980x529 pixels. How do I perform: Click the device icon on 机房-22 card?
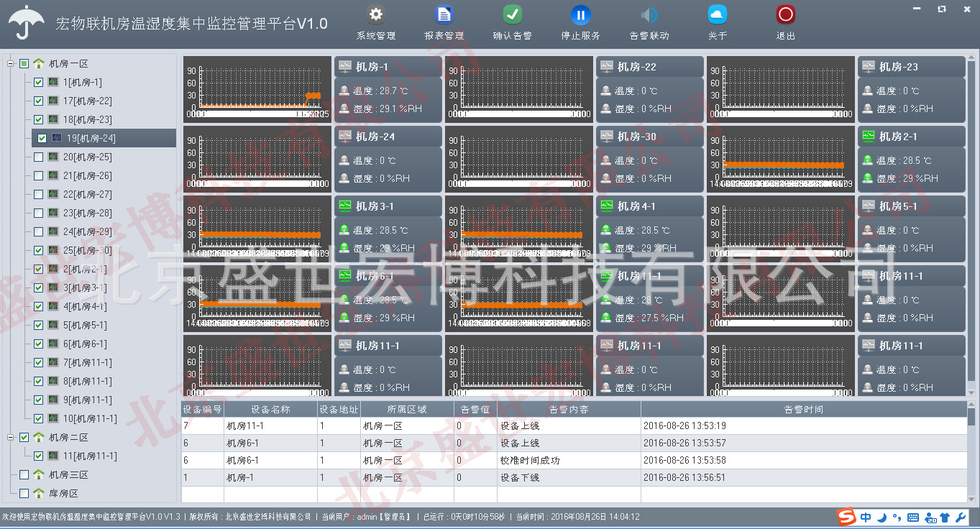click(607, 67)
